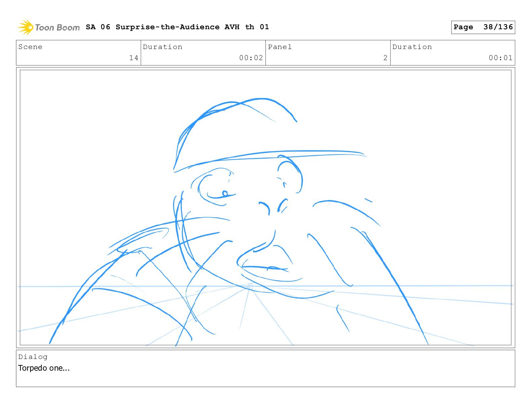Select the title 'SA 06 Surprise-the-Audience AVH th 01'

177,27
